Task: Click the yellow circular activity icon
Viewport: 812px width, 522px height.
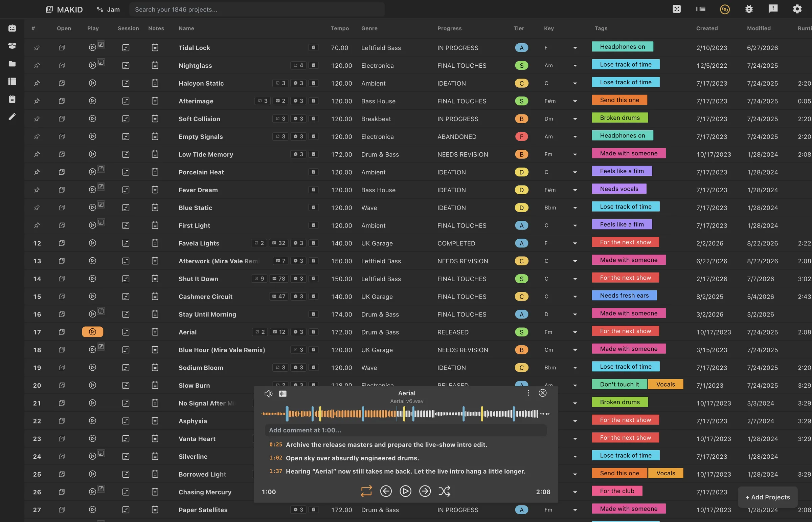Action: coord(725,9)
